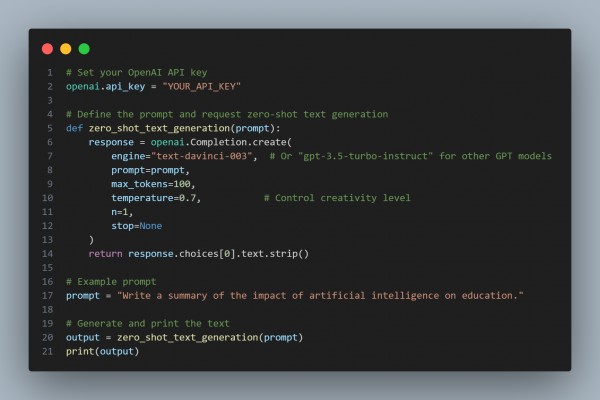
Task: Click the artificial intelligence prompt string
Action: pos(320,296)
